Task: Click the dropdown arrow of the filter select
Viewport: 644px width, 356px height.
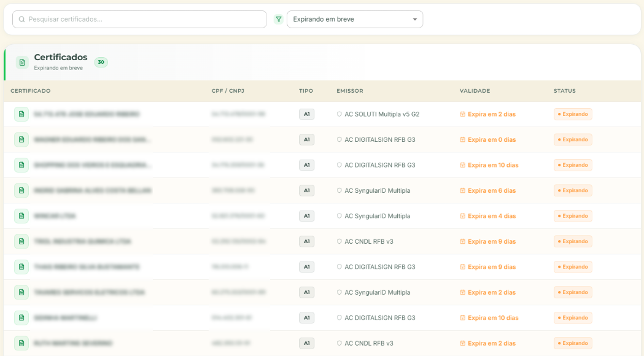Action: click(x=415, y=19)
